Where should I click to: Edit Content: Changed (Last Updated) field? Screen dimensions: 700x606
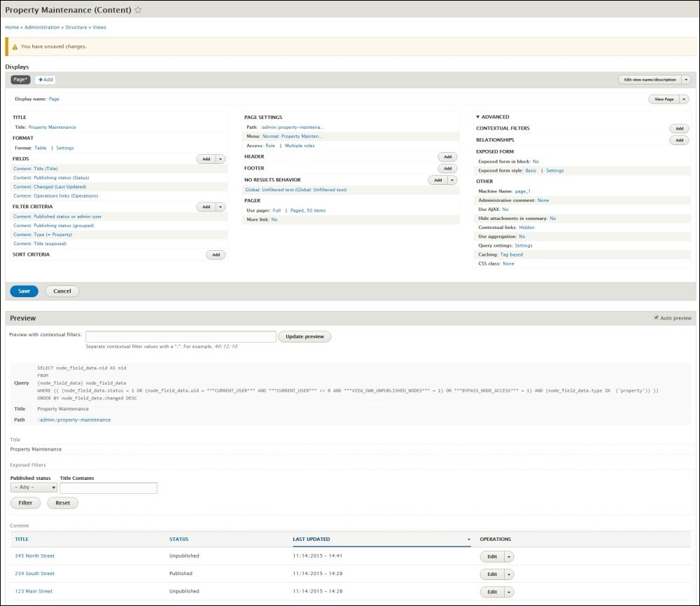pyautogui.click(x=50, y=187)
